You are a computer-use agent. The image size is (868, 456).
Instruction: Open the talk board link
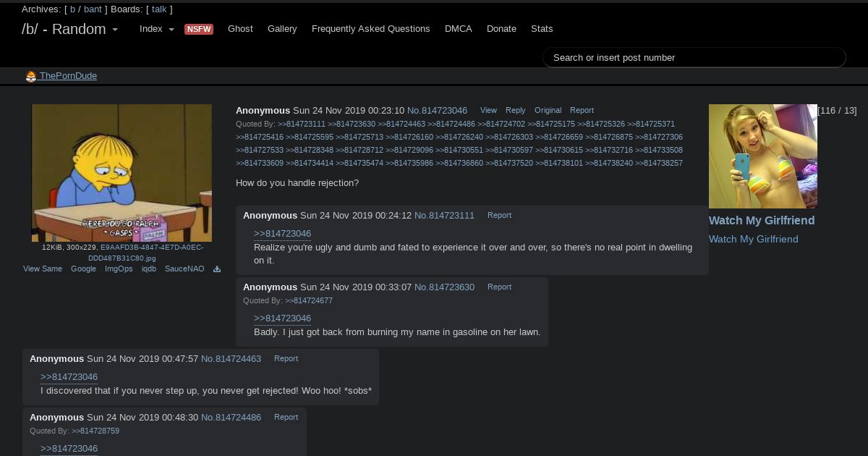point(159,9)
